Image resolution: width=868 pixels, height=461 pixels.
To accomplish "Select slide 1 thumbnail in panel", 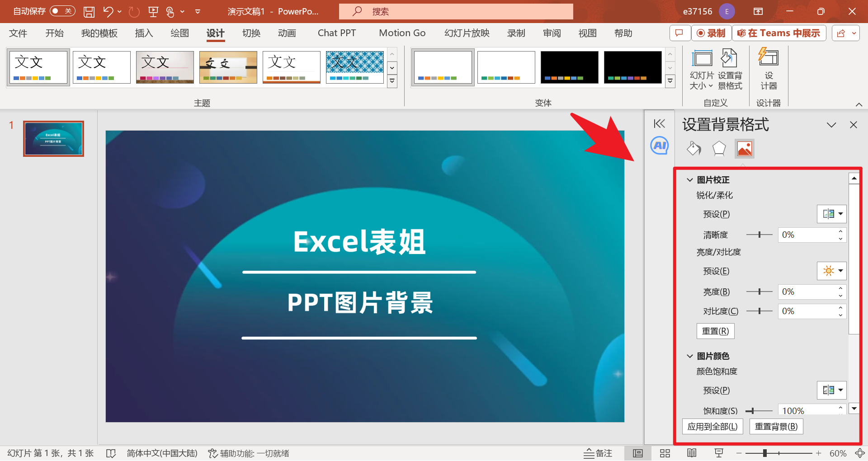I will [x=53, y=139].
